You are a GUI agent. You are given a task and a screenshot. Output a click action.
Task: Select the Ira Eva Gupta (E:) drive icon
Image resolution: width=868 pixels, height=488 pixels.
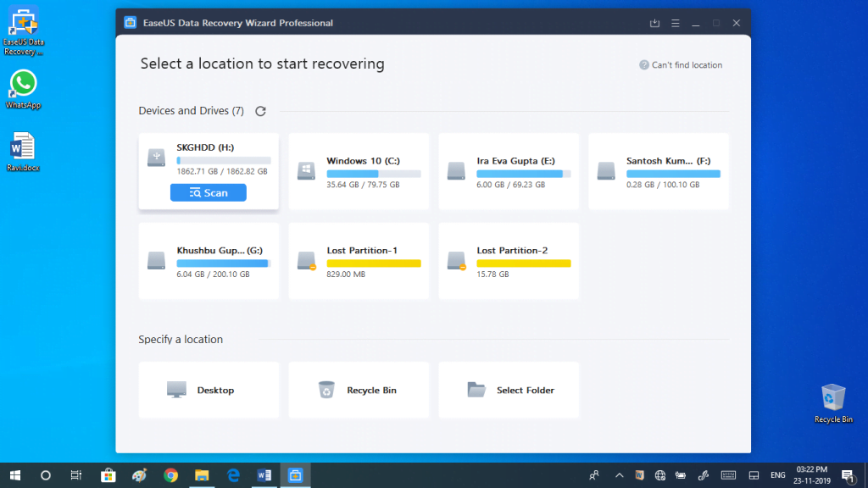[x=456, y=171]
